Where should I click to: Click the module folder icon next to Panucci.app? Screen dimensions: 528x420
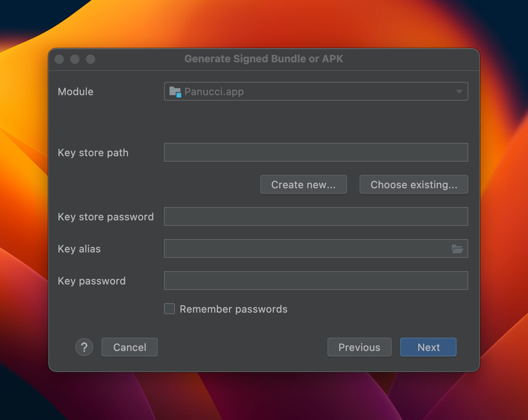point(176,91)
